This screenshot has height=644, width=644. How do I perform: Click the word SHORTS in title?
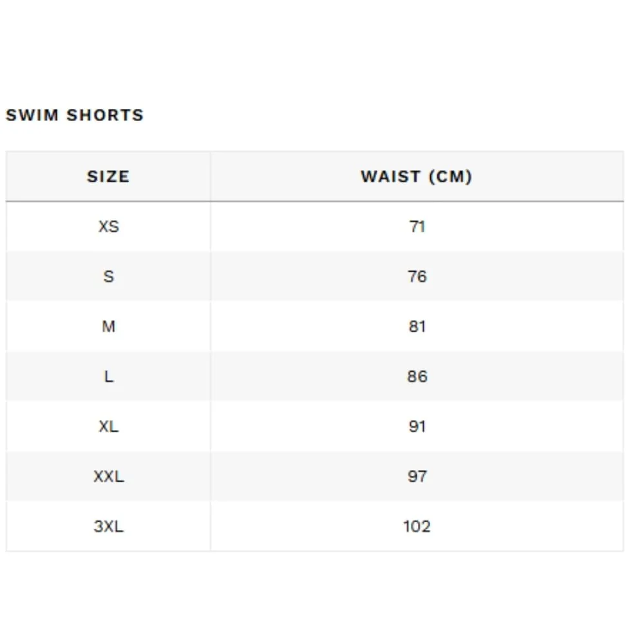click(x=105, y=115)
